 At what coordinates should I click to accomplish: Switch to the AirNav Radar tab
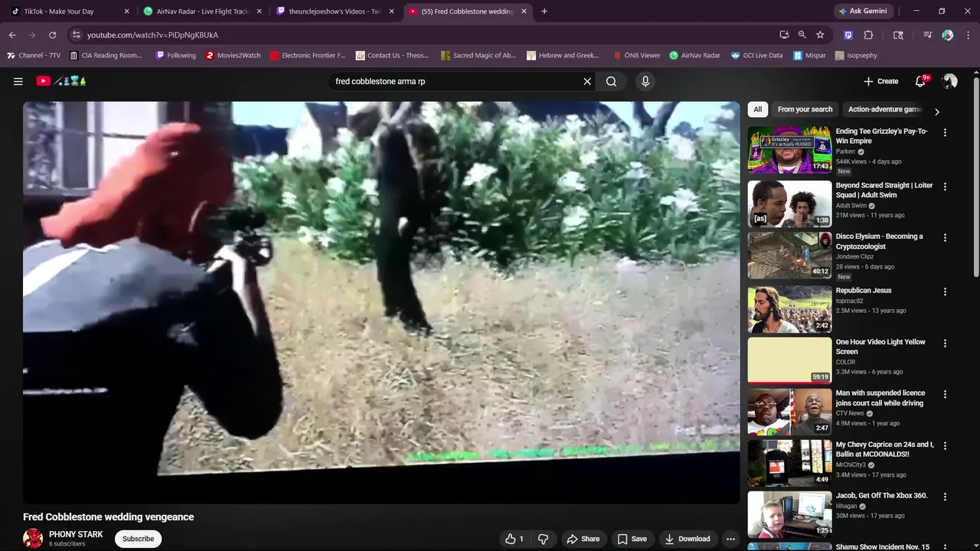pos(203,11)
